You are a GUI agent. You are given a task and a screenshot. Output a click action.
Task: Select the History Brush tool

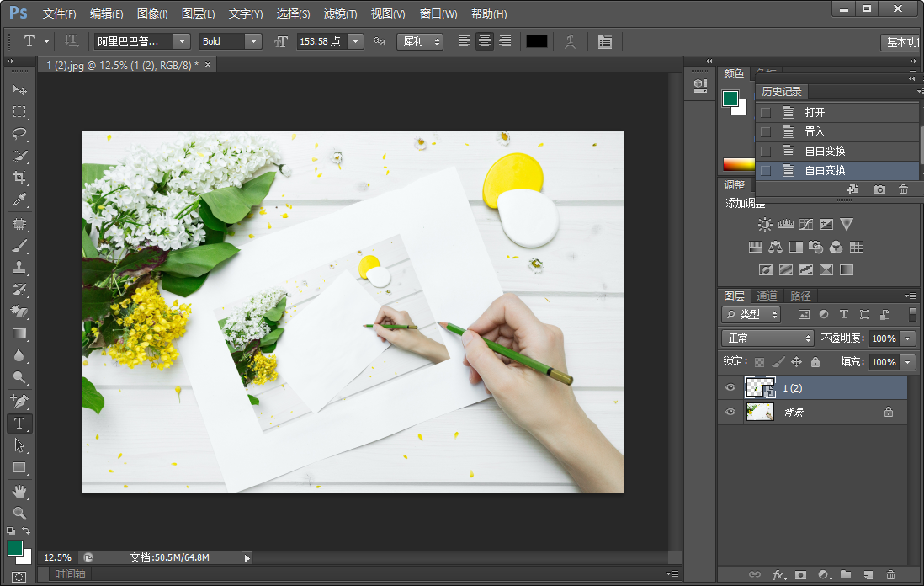click(19, 290)
